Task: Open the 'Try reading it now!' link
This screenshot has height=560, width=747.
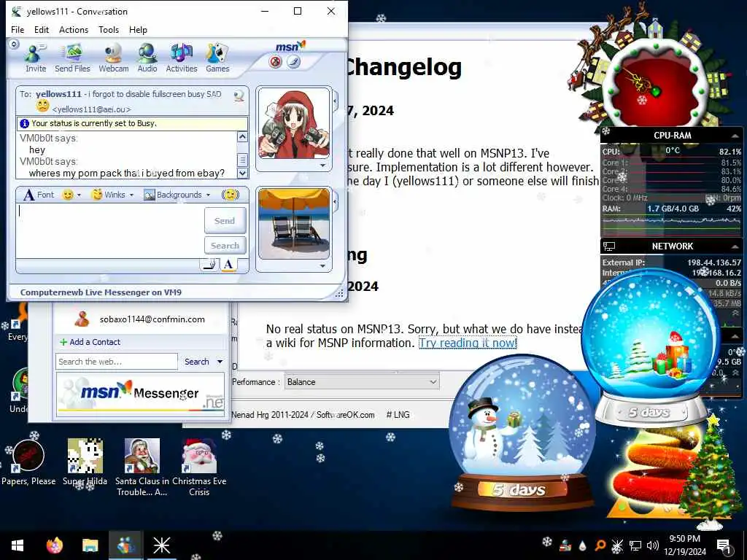Action: click(468, 343)
